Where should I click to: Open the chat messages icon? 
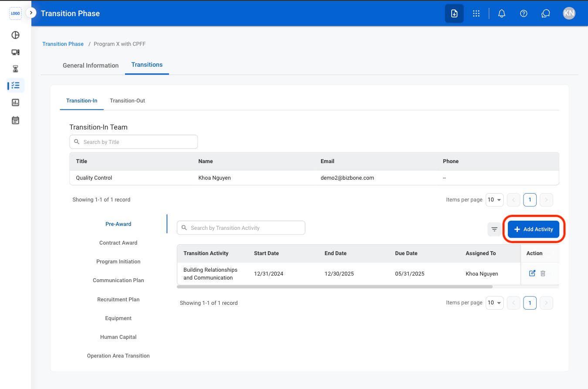(546, 14)
